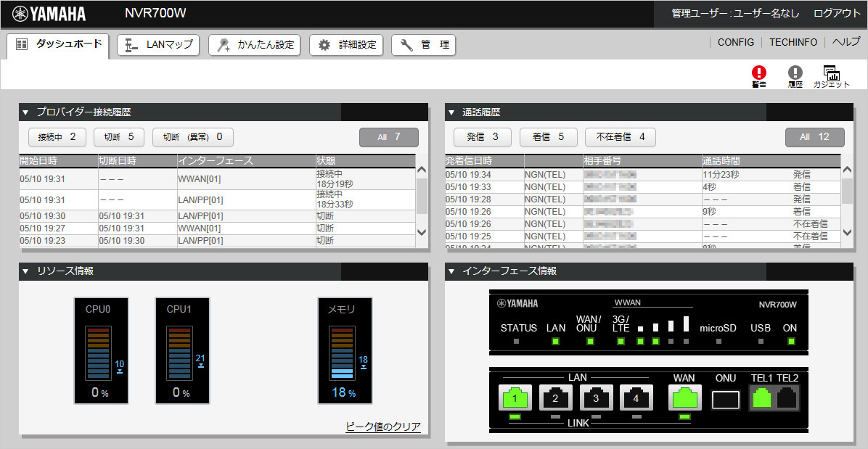
Task: Filter provider history by 切断 5
Action: (119, 137)
